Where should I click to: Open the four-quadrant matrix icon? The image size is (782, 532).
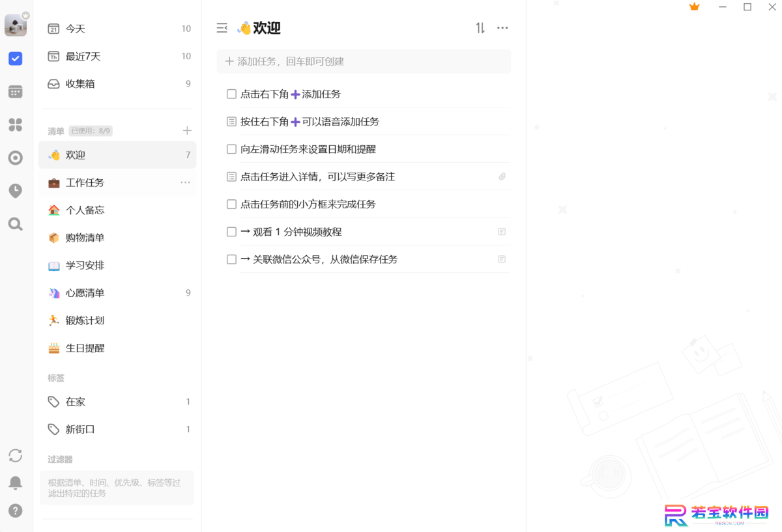point(16,124)
